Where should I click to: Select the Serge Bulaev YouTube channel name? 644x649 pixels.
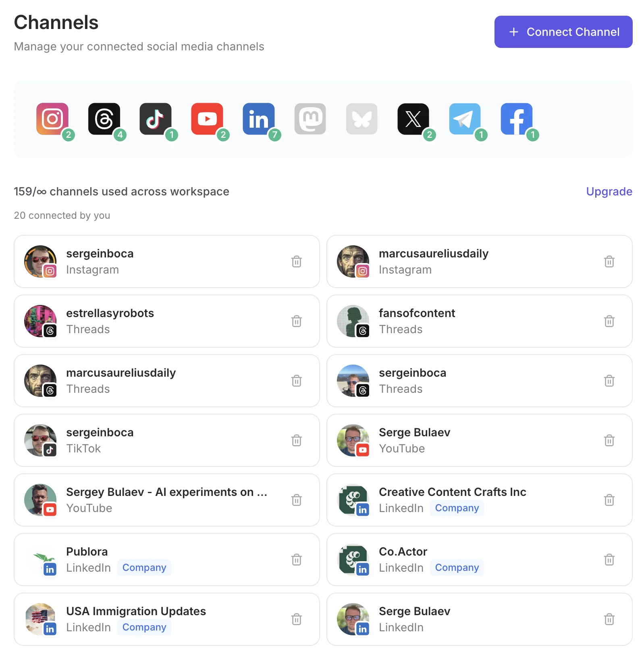pyautogui.click(x=414, y=432)
